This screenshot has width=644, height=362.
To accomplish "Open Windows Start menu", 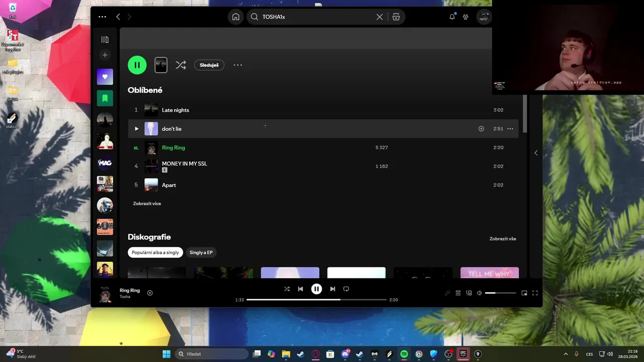I will 167,354.
